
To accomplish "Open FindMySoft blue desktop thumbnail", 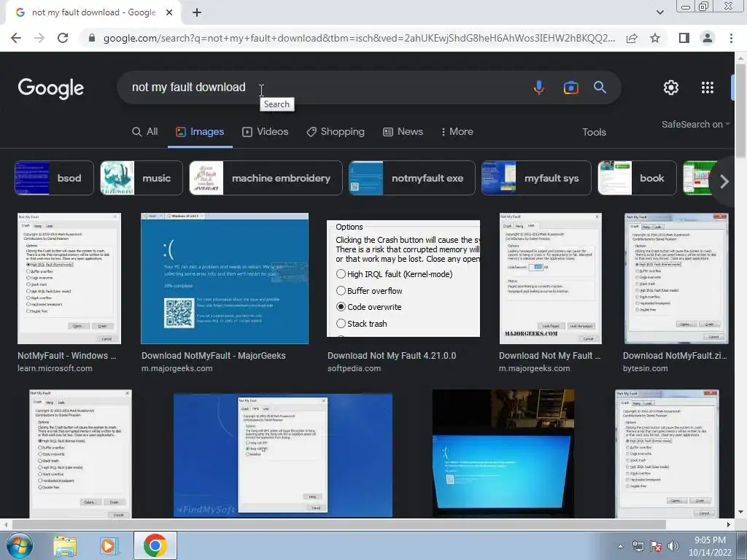I will (283, 455).
